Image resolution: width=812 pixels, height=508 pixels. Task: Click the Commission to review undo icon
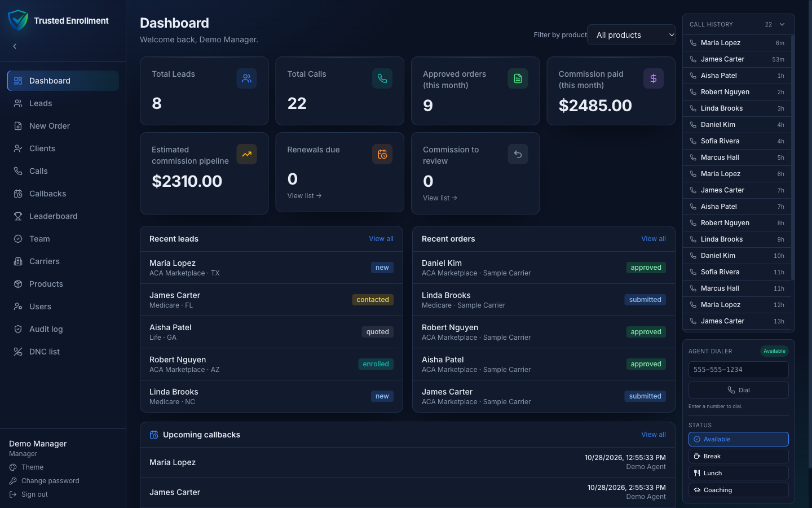518,154
